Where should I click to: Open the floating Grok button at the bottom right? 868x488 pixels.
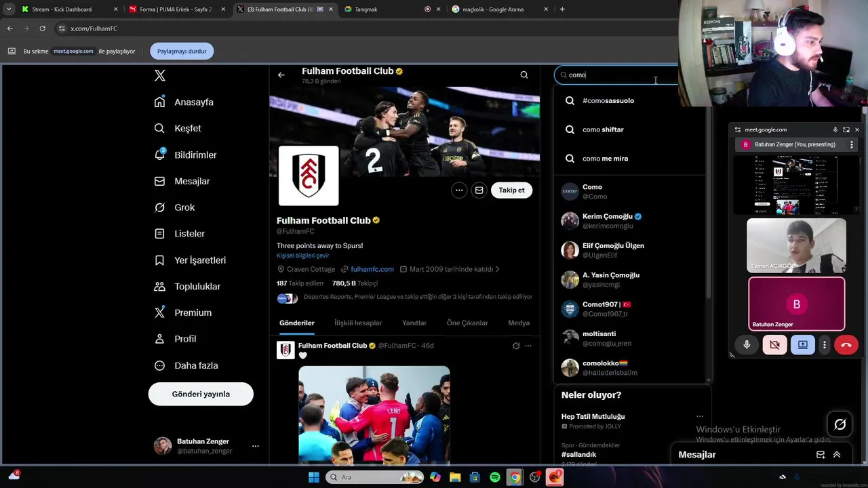840,424
